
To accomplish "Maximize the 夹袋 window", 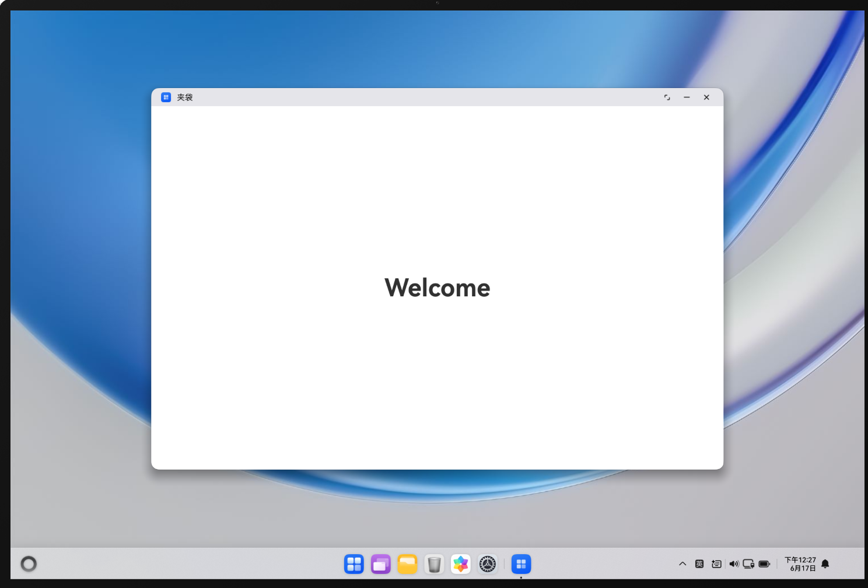I will [667, 97].
